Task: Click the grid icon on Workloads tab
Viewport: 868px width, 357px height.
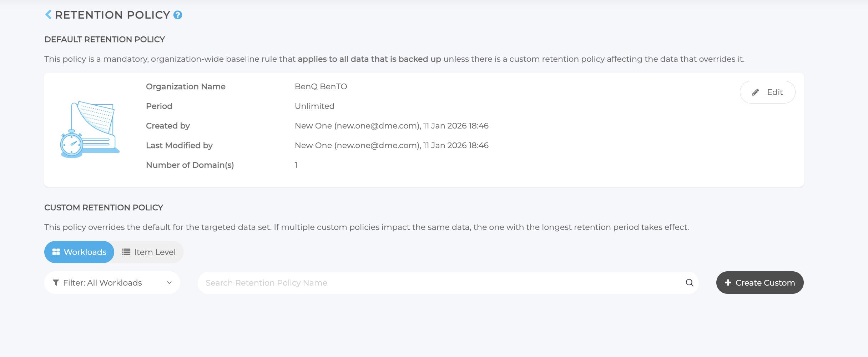Action: tap(56, 252)
